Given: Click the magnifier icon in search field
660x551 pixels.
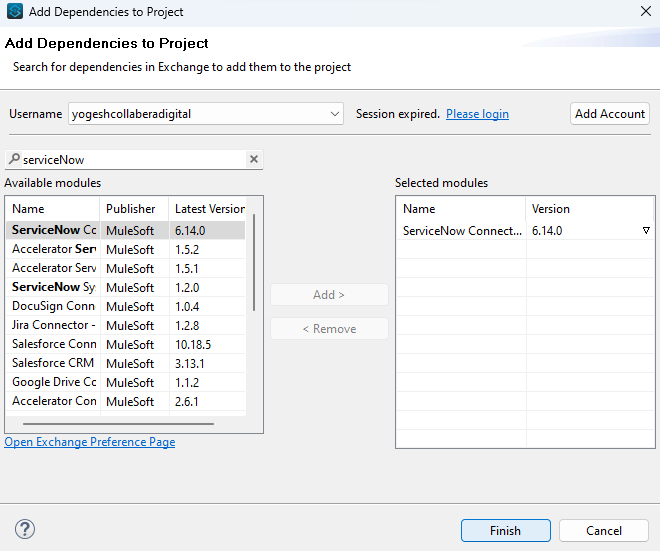Looking at the screenshot, I should tap(13, 160).
